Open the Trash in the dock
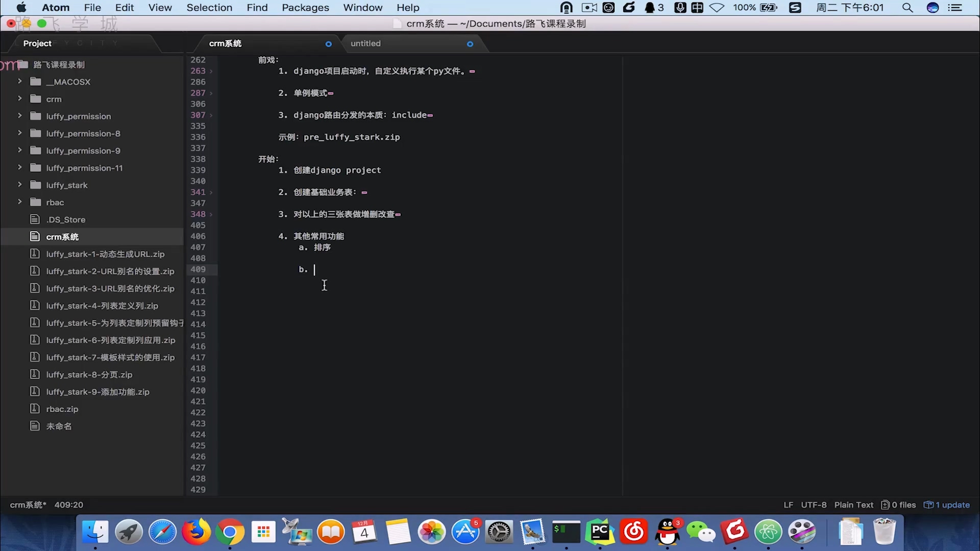Screen dimensions: 980x551 coord(884,532)
